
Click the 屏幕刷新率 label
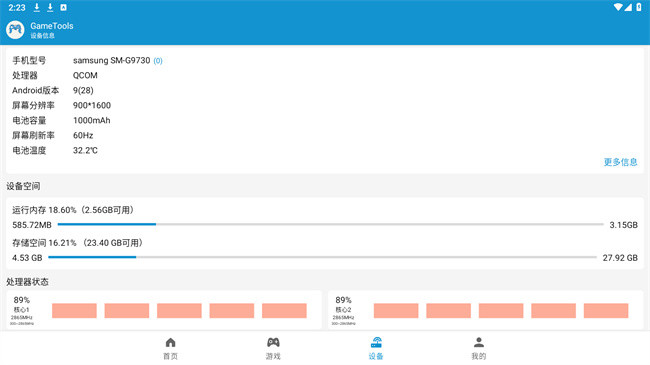point(33,135)
